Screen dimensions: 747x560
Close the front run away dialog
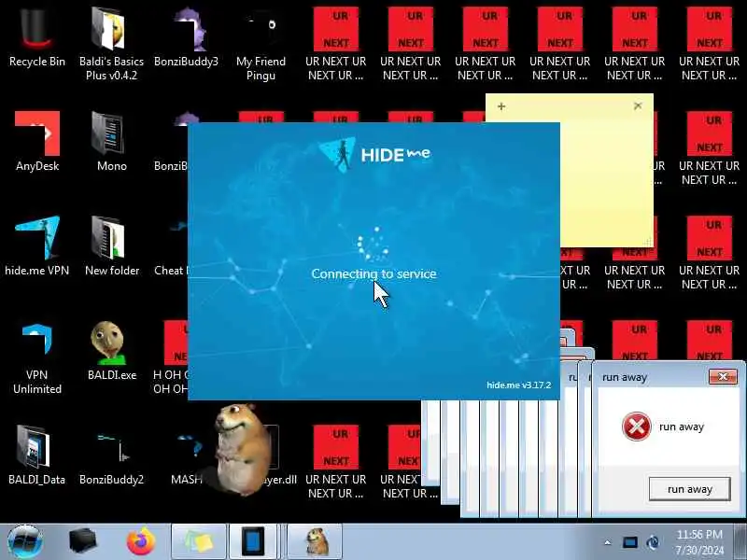[723, 377]
